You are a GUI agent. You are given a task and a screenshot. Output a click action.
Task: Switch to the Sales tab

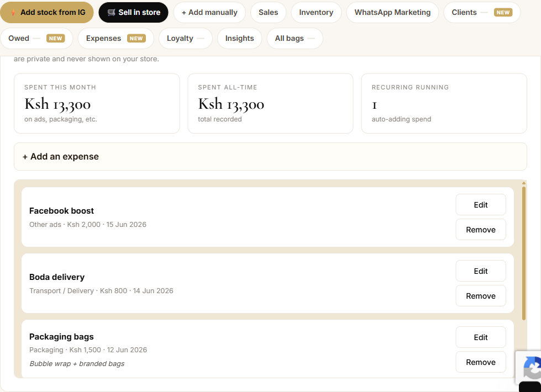point(268,12)
